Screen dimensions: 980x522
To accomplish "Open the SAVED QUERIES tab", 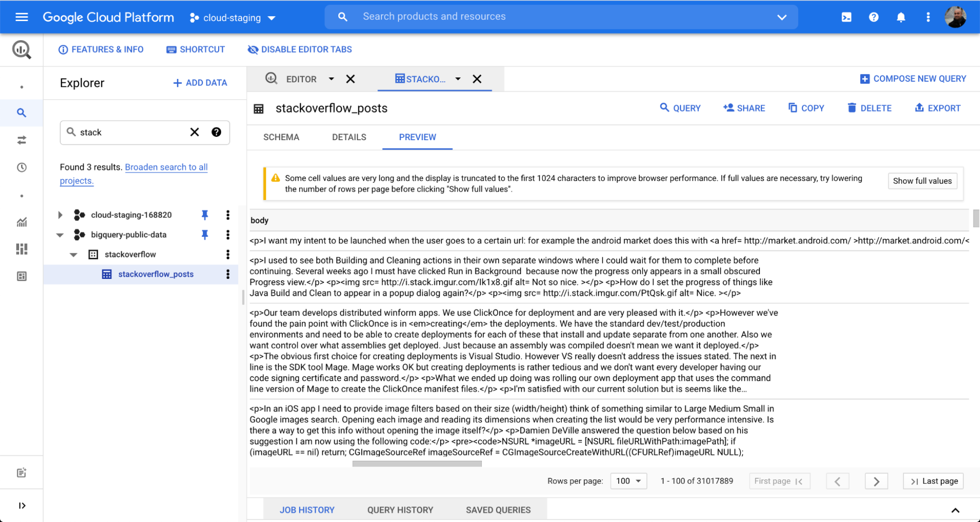I will click(498, 510).
